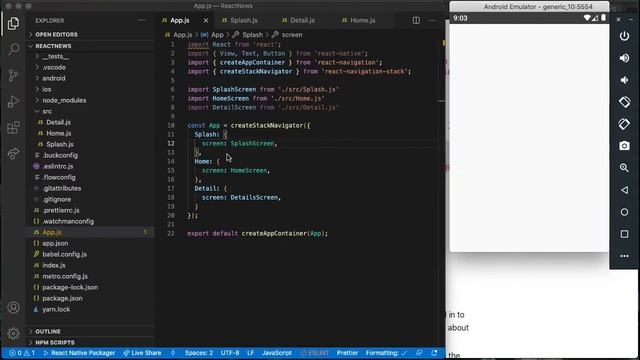Take emulator screenshot with camera icon

tap(624, 146)
